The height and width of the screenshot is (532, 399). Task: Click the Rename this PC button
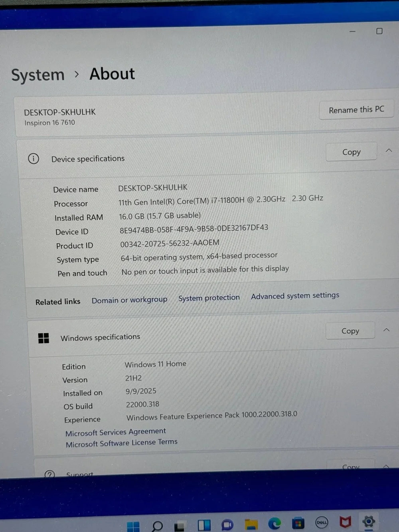coord(356,110)
